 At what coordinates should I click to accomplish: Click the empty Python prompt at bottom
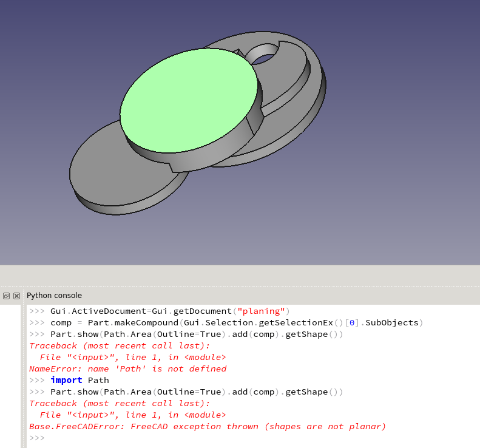pyautogui.click(x=37, y=438)
